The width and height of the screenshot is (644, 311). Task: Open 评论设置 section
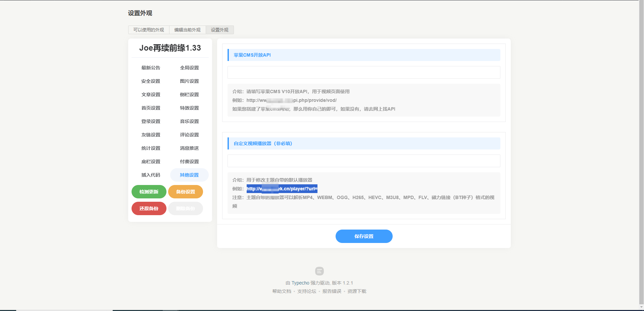click(189, 135)
